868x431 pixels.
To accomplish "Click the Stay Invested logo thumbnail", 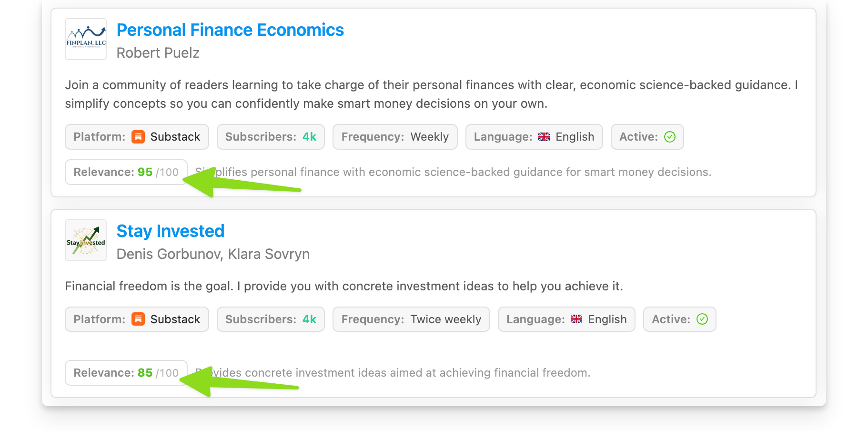I will tap(86, 240).
